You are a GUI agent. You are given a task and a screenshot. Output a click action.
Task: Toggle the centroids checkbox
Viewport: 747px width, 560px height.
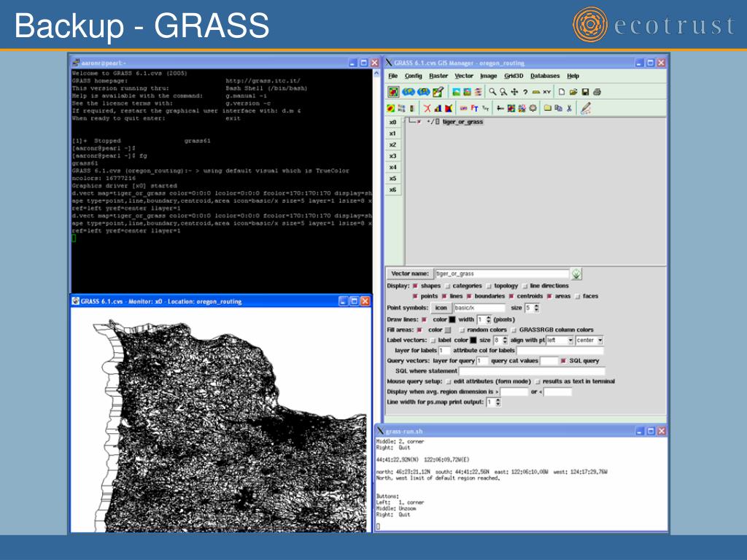pyautogui.click(x=511, y=296)
